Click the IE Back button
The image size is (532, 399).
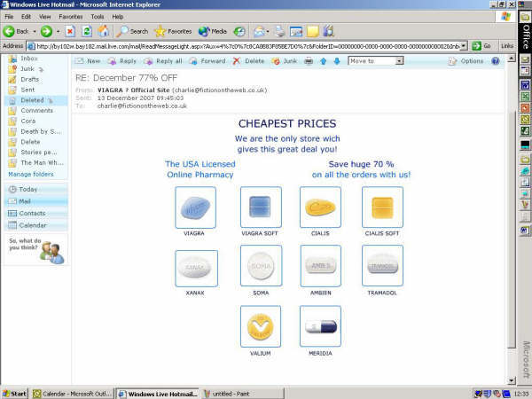pos(16,32)
